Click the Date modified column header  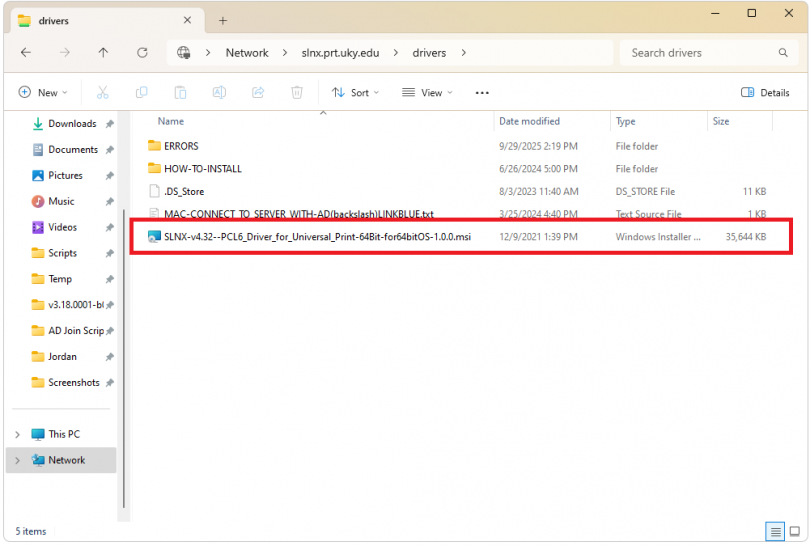click(x=528, y=121)
